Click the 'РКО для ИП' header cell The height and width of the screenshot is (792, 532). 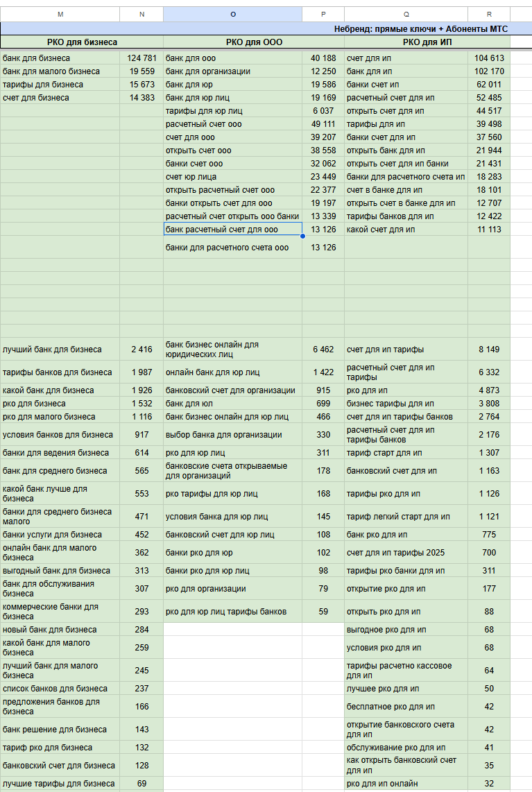[427, 42]
